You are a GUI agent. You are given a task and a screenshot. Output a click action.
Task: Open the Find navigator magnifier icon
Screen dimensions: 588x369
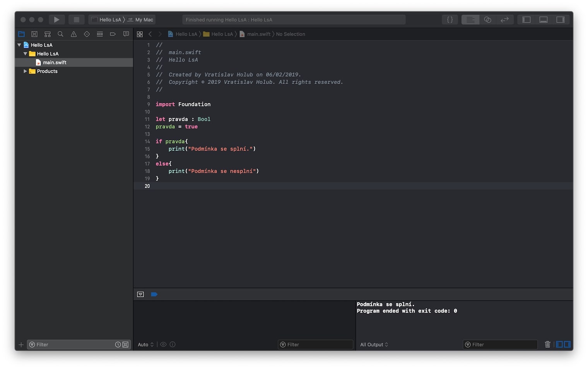(60, 34)
